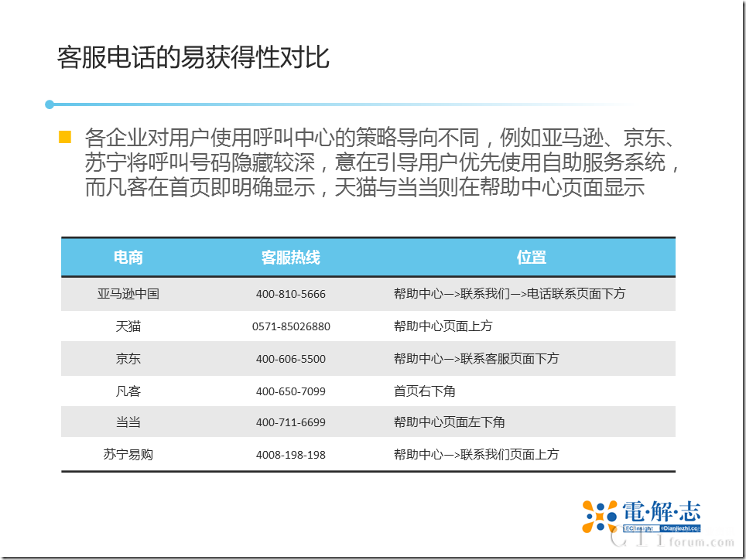
Task: Click 首页右下角 location text
Action: [424, 391]
